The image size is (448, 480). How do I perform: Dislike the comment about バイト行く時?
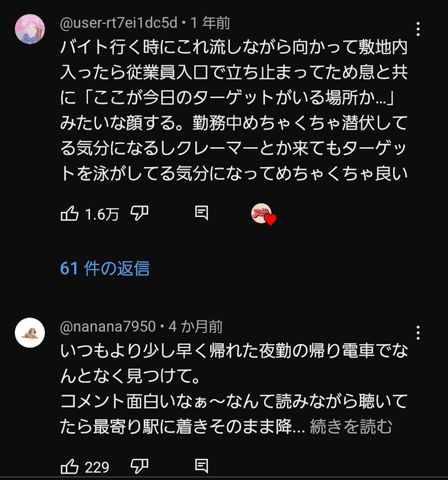[x=140, y=214]
